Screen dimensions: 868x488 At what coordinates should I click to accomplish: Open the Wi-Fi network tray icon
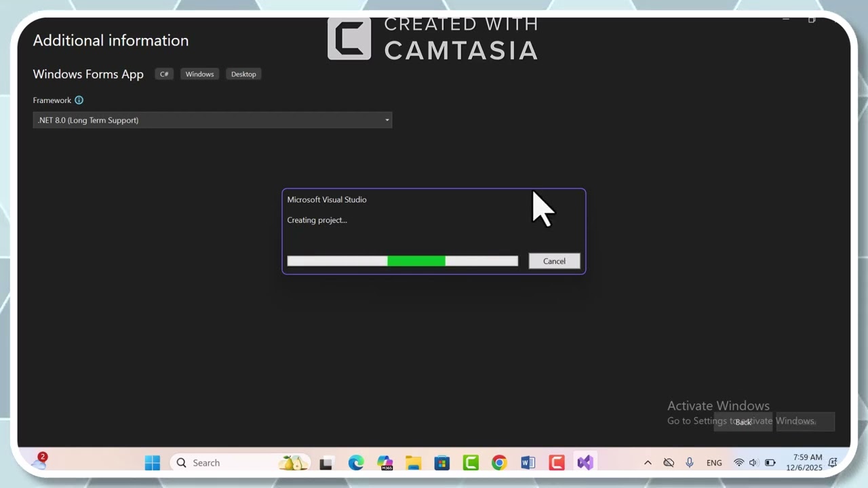[739, 463]
